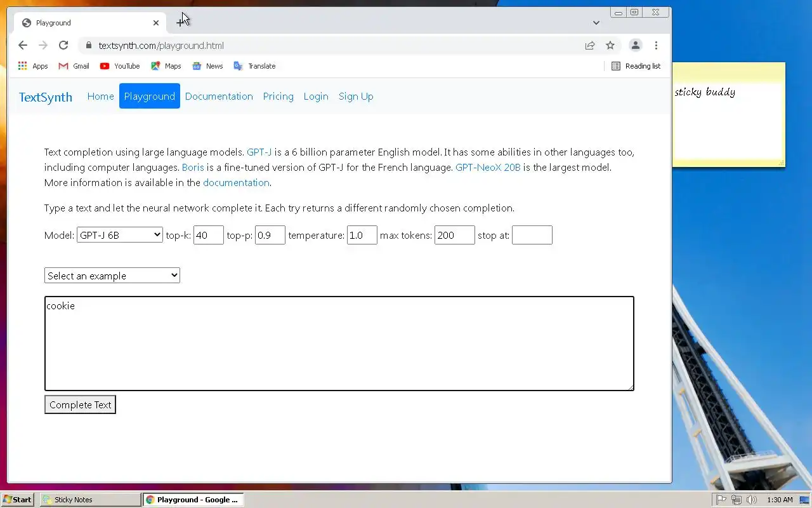Image resolution: width=812 pixels, height=508 pixels.
Task: Switch to Sticky Notes in the taskbar
Action: tap(90, 500)
